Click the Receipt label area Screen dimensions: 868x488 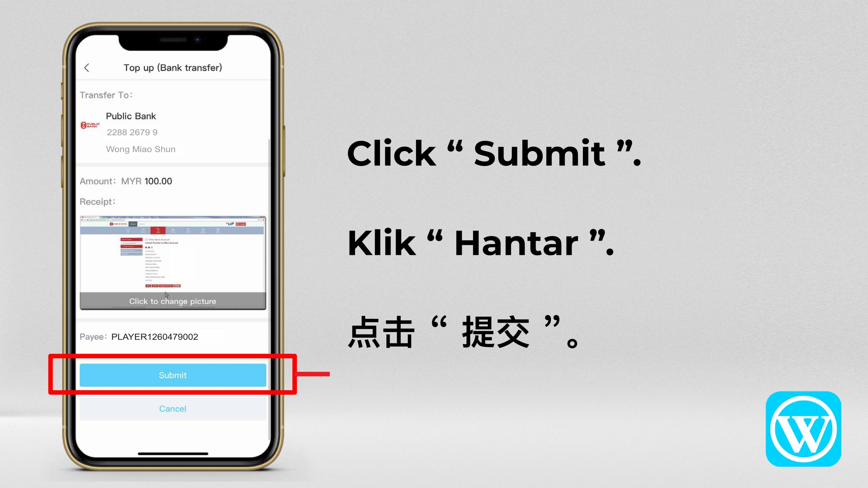click(x=98, y=201)
